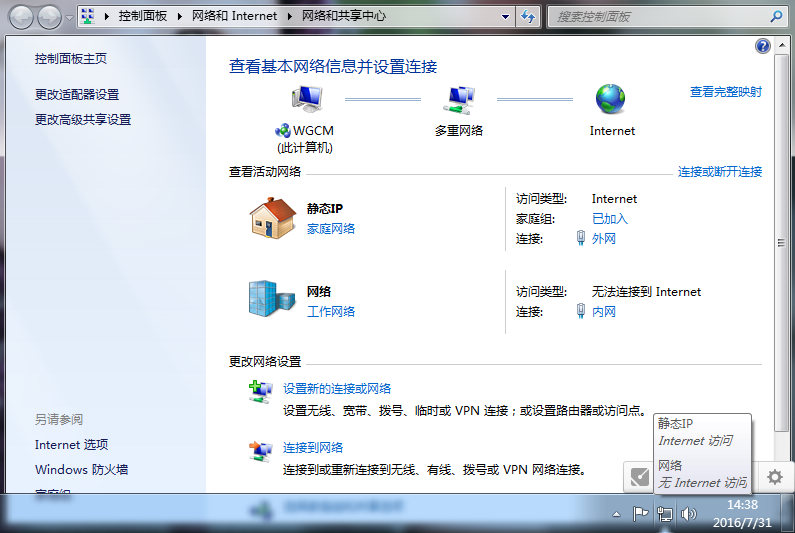Click the Control Panel icon in address bar
The height and width of the screenshot is (533, 795).
[88, 16]
